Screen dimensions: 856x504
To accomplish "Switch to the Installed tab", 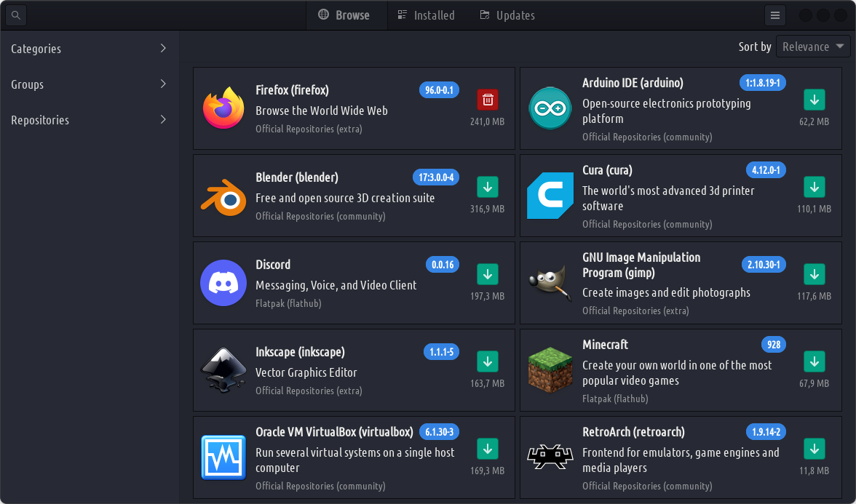I will tap(426, 15).
